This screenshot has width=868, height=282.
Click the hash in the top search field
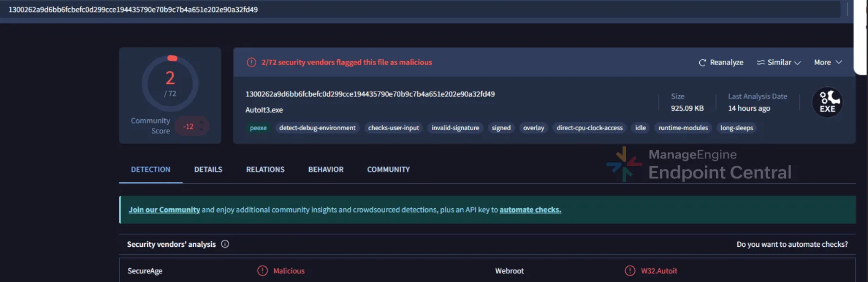(133, 10)
